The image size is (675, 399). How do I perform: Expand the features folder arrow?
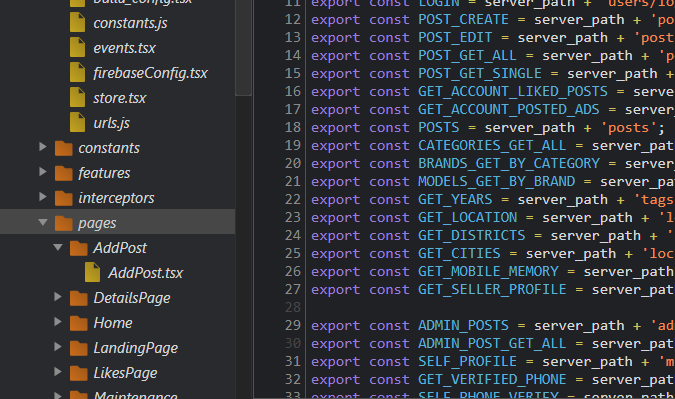point(43,172)
